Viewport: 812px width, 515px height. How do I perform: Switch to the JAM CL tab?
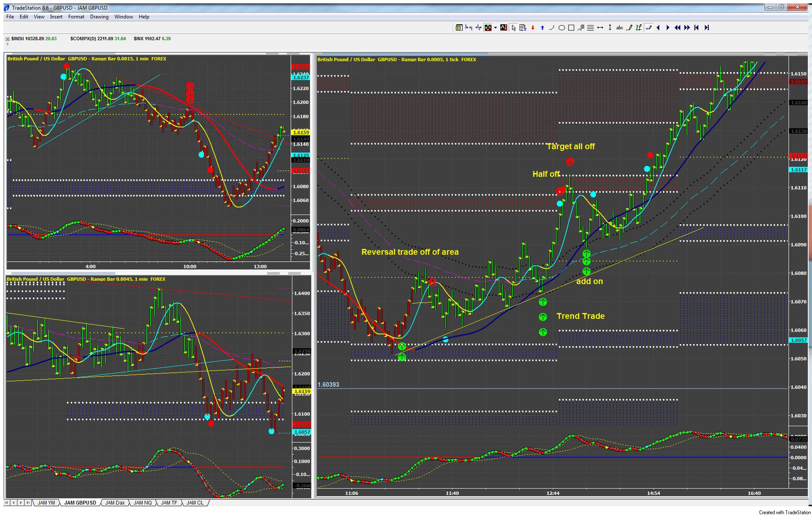tap(195, 503)
